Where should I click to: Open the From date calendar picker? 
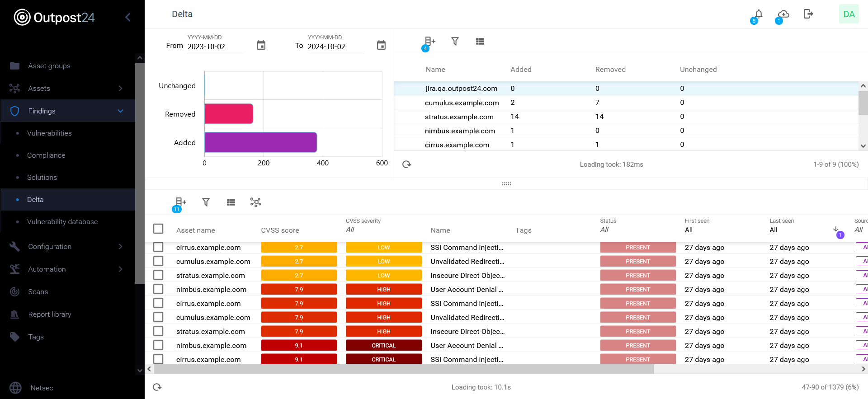[x=261, y=45]
